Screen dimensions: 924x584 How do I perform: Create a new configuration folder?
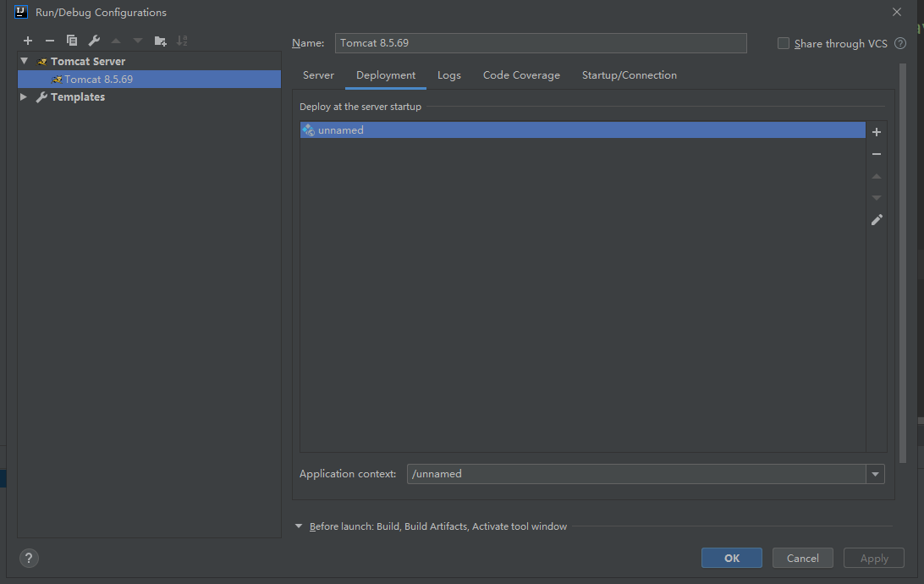[160, 41]
